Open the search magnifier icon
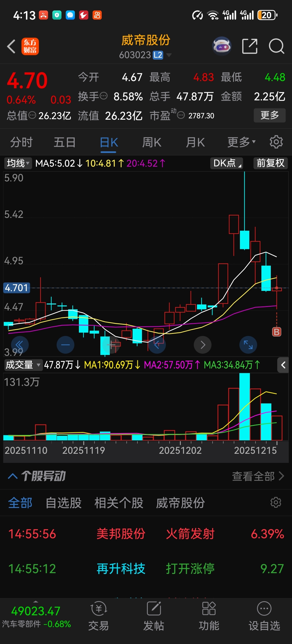The image size is (292, 644). click(x=276, y=46)
